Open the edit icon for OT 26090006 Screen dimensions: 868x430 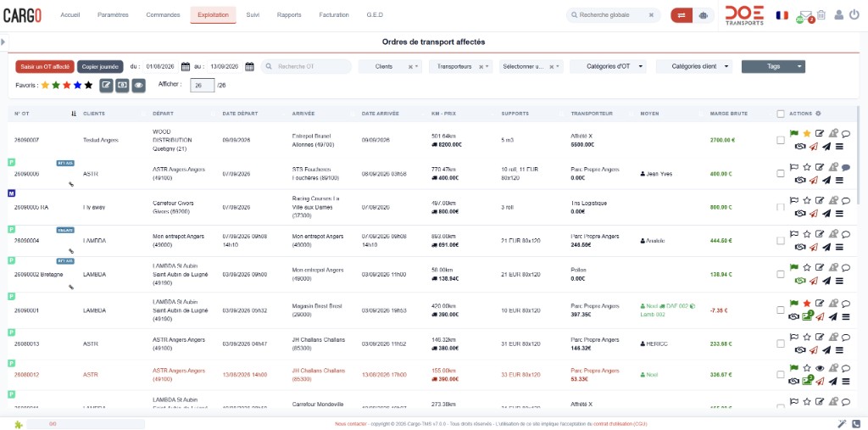(820, 167)
